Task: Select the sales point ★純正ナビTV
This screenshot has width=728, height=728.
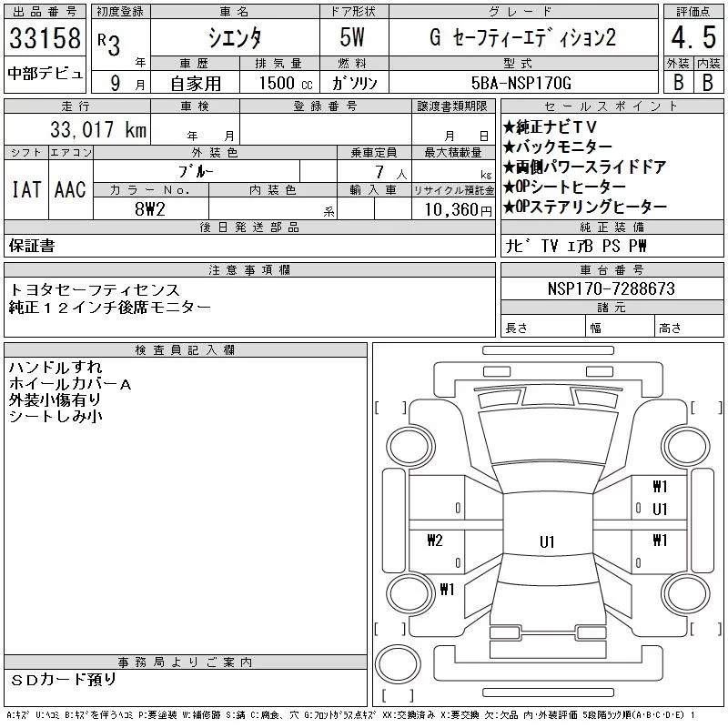Action: (x=551, y=126)
